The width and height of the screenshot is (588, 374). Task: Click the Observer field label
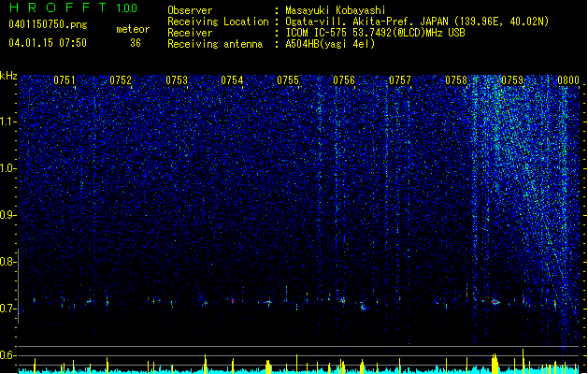coord(190,10)
